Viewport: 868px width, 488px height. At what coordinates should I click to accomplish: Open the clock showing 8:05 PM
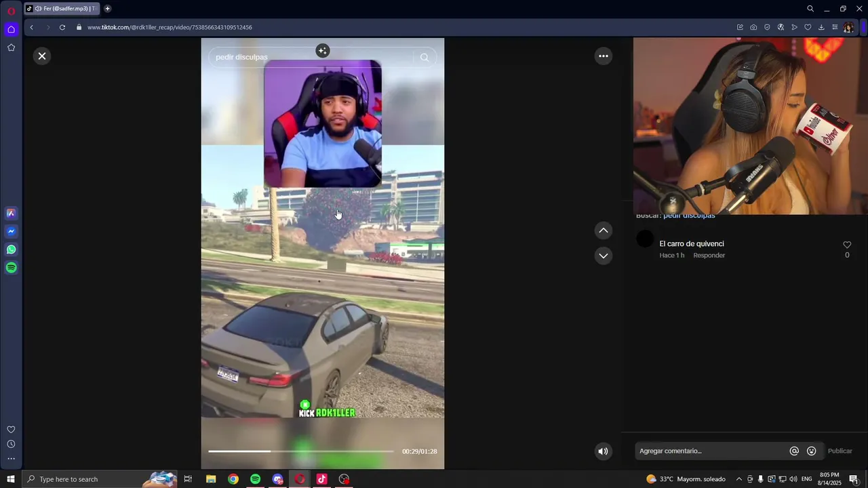pos(829,479)
